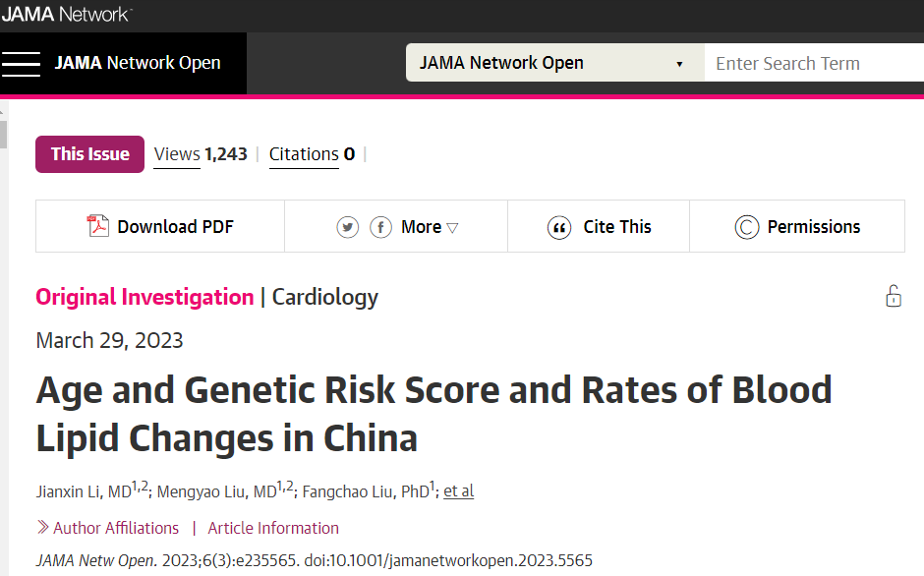Image resolution: width=924 pixels, height=576 pixels.
Task: Open Article Information link
Action: click(273, 528)
